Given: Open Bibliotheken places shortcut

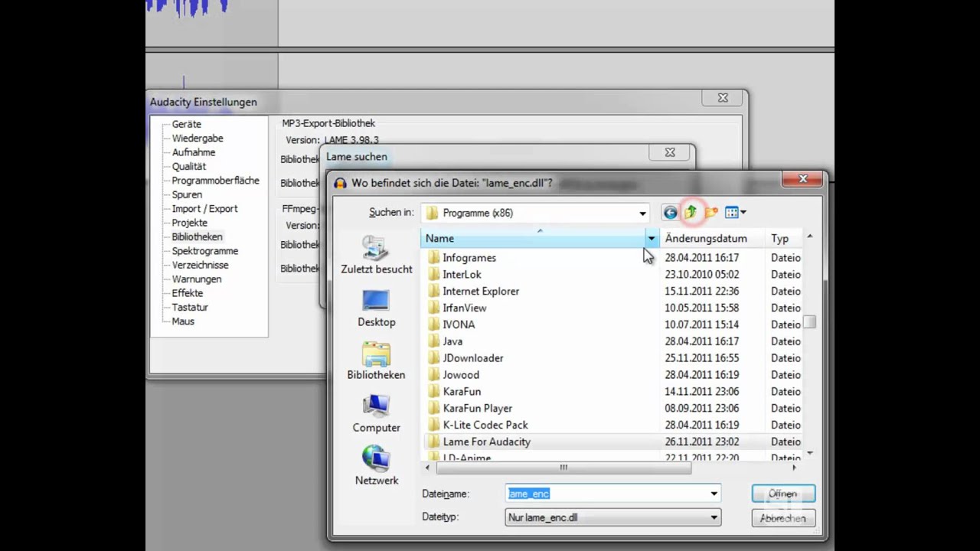Looking at the screenshot, I should click(x=376, y=361).
